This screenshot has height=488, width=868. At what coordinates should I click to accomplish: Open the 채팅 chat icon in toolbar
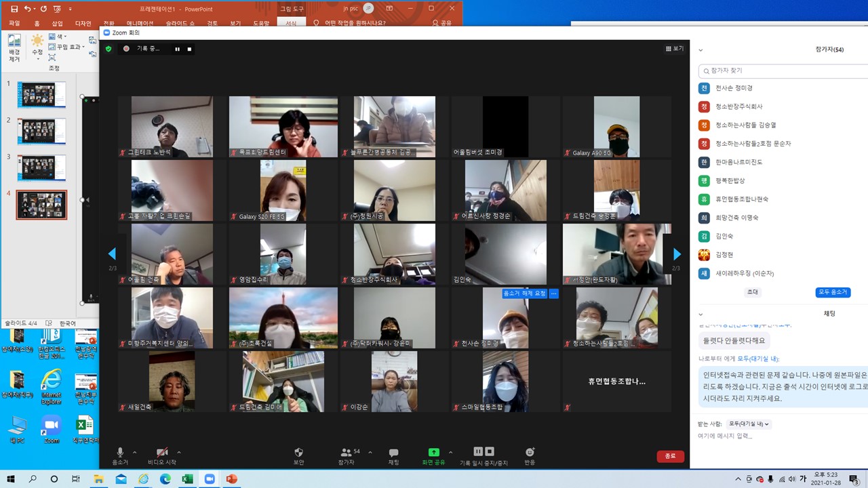(x=393, y=455)
